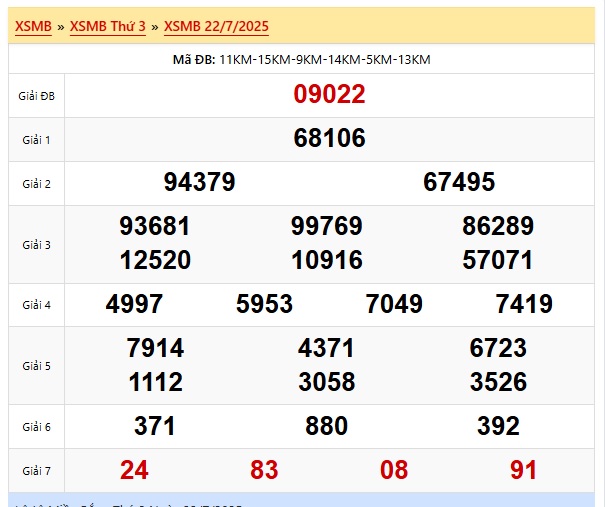
Task: Click the Giải 1 row label
Action: 36,140
